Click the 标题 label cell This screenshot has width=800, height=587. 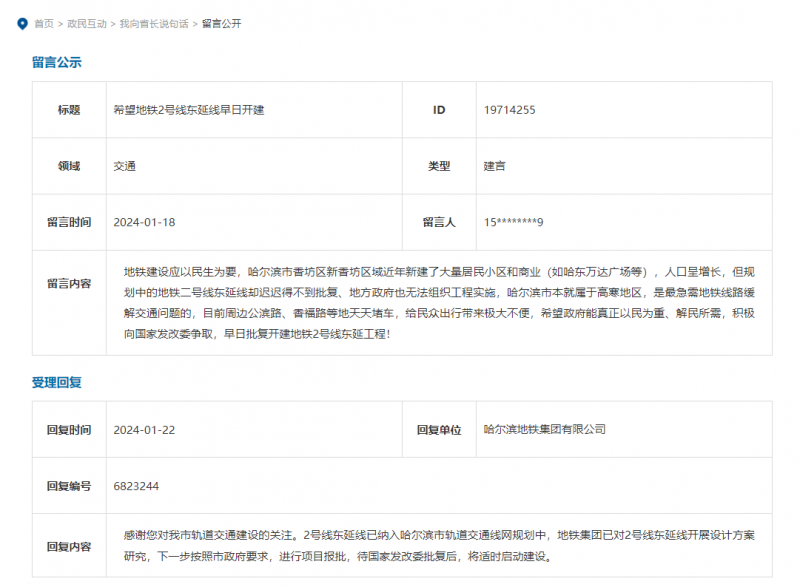[x=69, y=110]
